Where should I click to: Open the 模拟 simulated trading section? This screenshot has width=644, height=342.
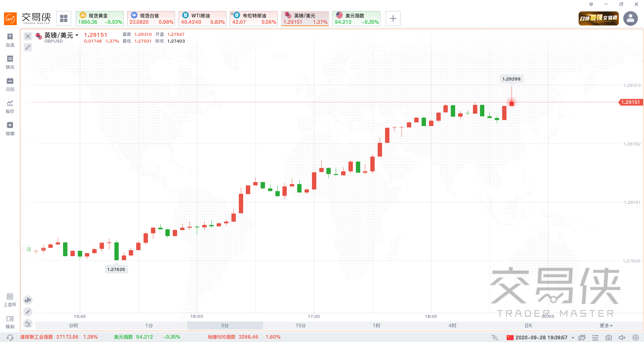[10, 322]
